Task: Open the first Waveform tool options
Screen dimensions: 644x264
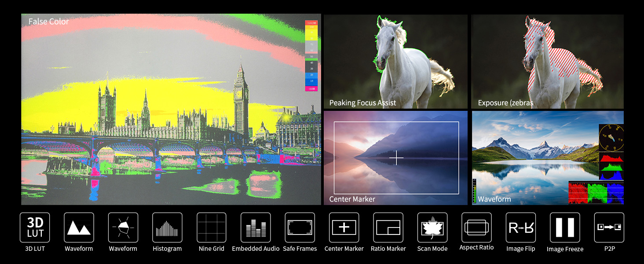Action: click(79, 227)
